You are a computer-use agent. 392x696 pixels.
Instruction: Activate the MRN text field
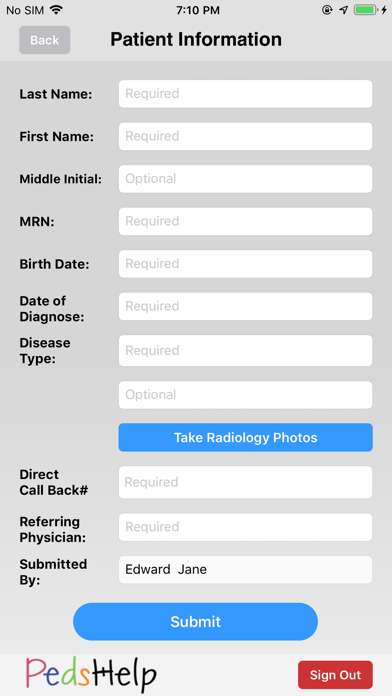point(245,221)
